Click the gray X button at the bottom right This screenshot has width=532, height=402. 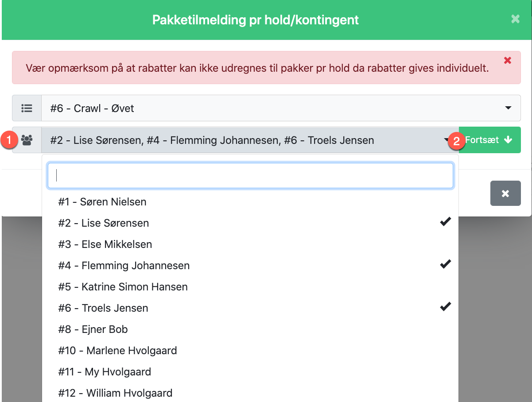tap(505, 193)
